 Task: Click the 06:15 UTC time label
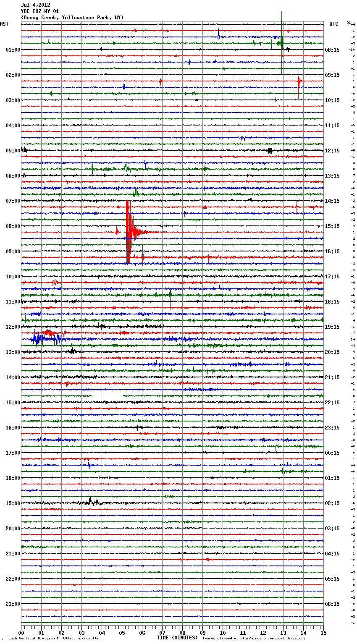(332, 604)
